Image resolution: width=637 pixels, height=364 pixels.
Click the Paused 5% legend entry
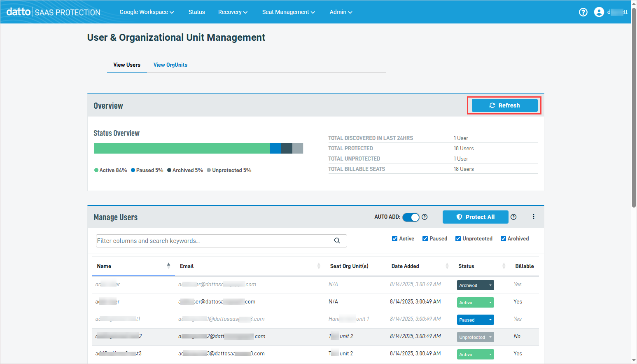(147, 170)
